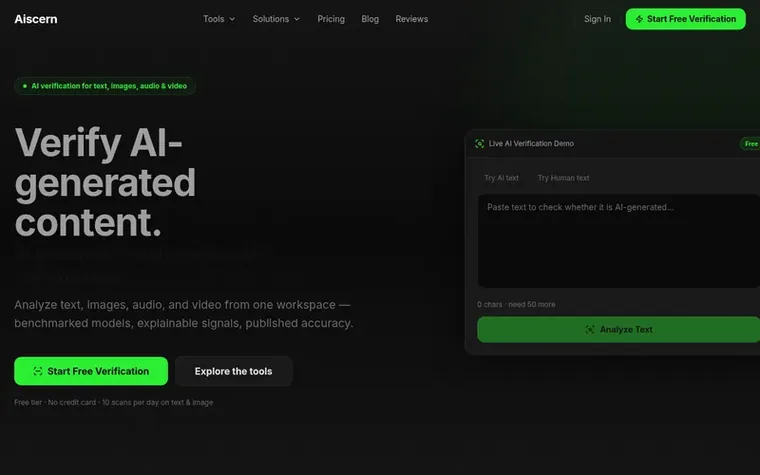Select the Try AI text tab

(502, 178)
